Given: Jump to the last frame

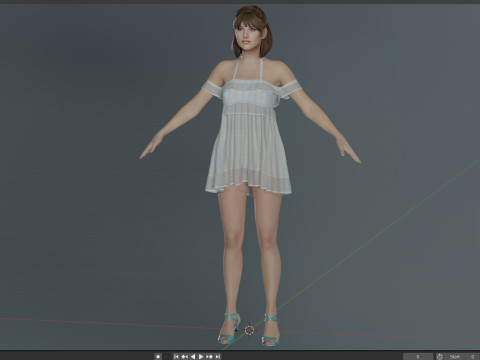Looking at the screenshot, I should 217,357.
